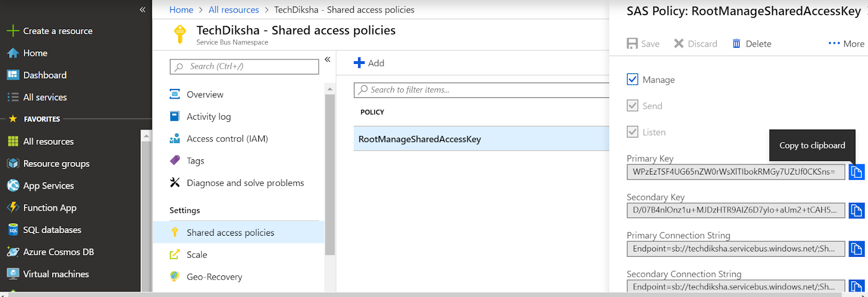This screenshot has height=297, width=868.
Task: Collapse the left portal sidebar with chevrons
Action: pyautogui.click(x=143, y=10)
